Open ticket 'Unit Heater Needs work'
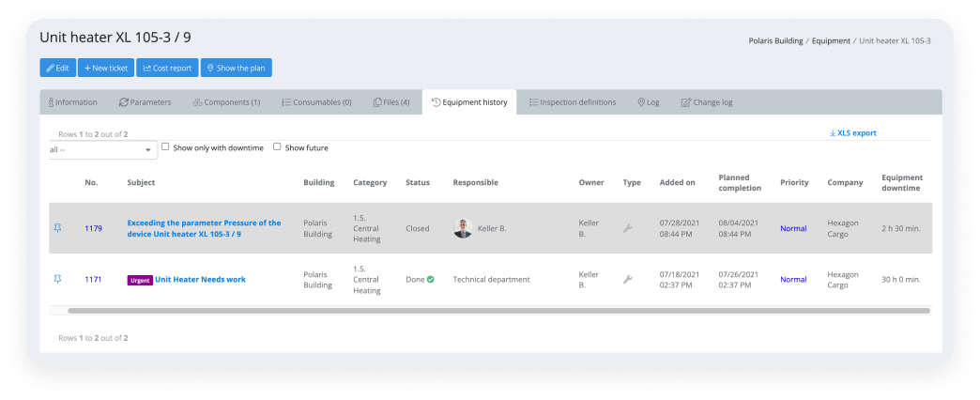Viewport: 980px width, 400px height. [200, 279]
